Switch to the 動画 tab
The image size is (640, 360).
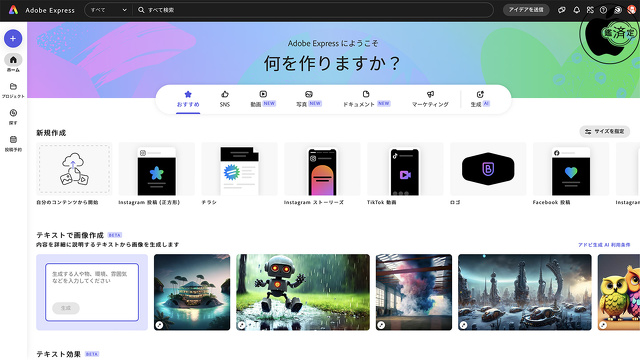click(263, 99)
